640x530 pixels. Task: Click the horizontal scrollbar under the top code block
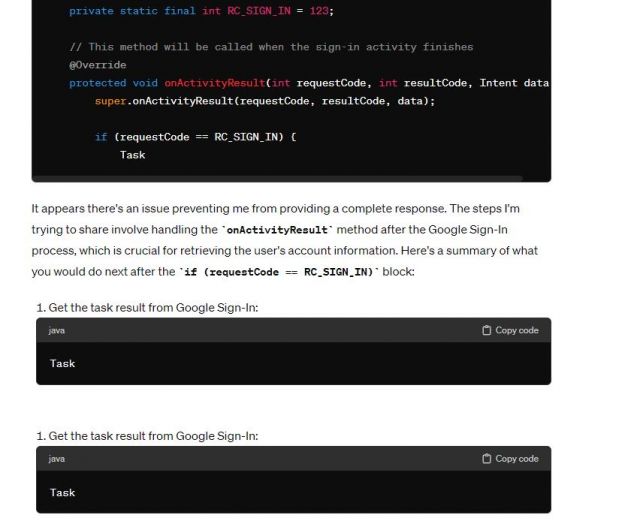tap(278, 178)
